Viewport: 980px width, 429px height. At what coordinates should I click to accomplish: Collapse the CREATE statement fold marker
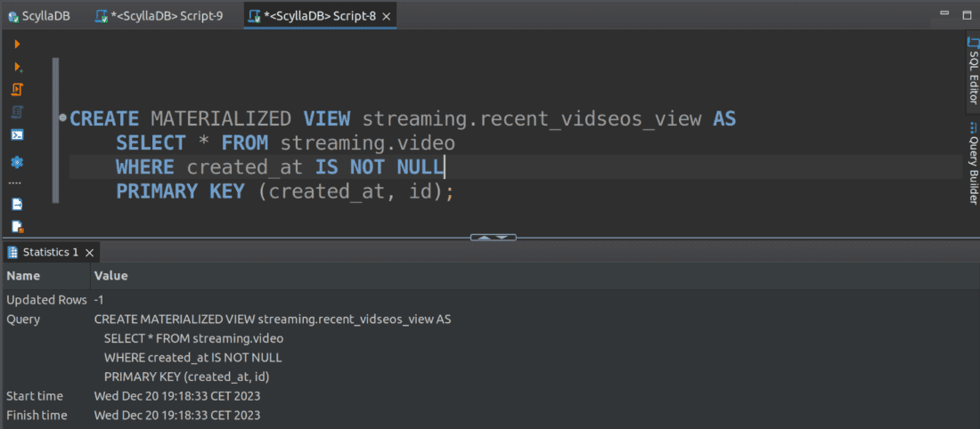pyautogui.click(x=62, y=117)
